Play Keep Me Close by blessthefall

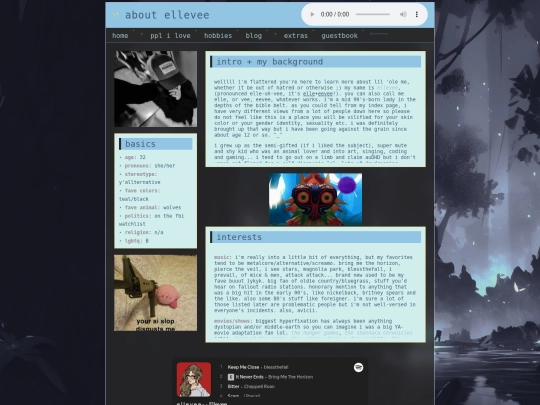tap(258, 367)
